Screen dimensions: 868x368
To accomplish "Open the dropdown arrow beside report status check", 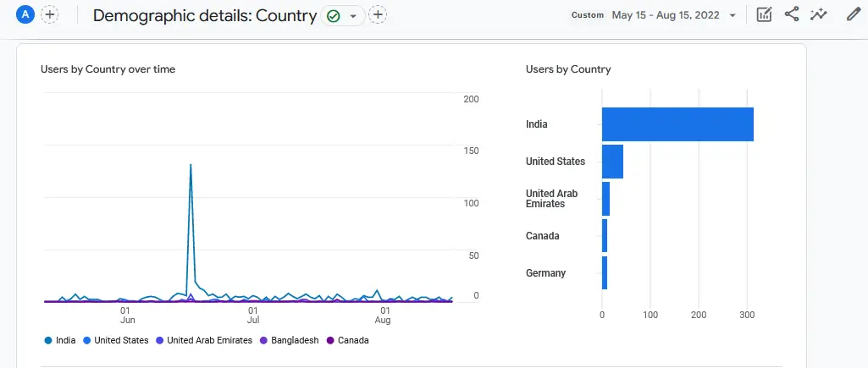I will pyautogui.click(x=353, y=16).
